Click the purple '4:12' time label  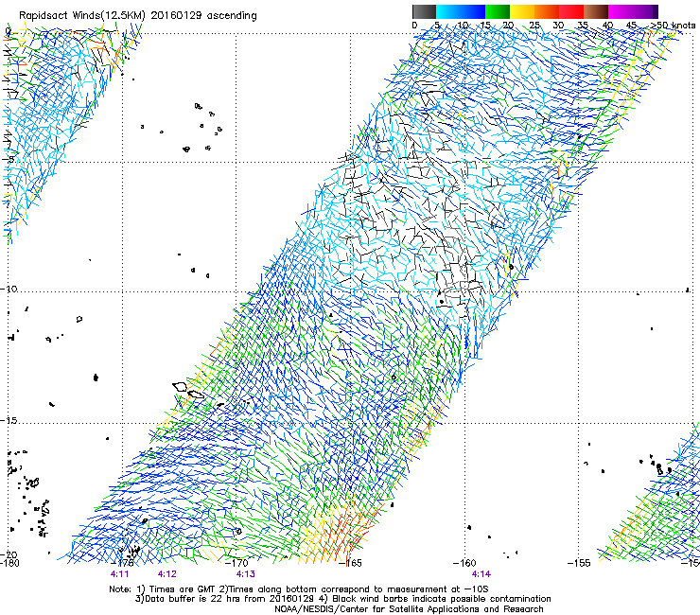167,574
